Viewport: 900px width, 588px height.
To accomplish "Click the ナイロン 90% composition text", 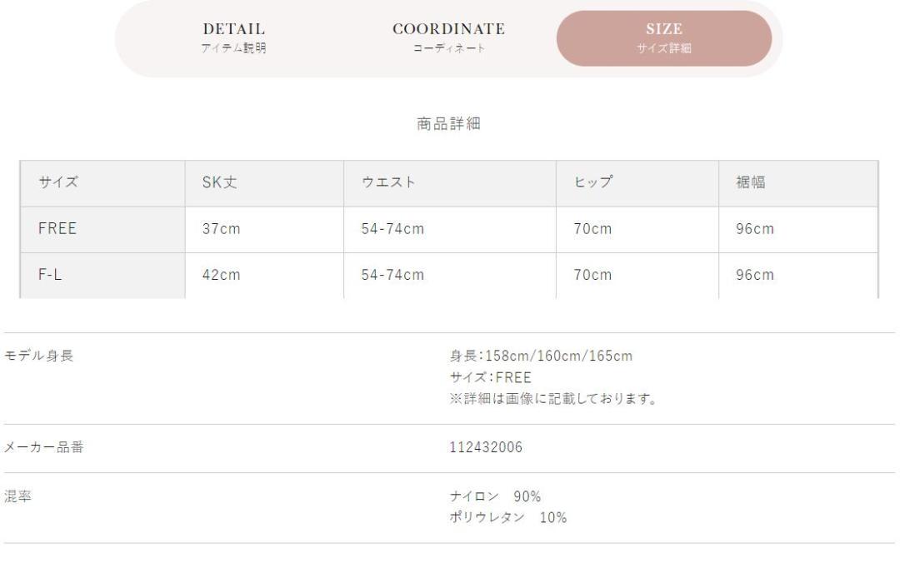I will point(495,496).
